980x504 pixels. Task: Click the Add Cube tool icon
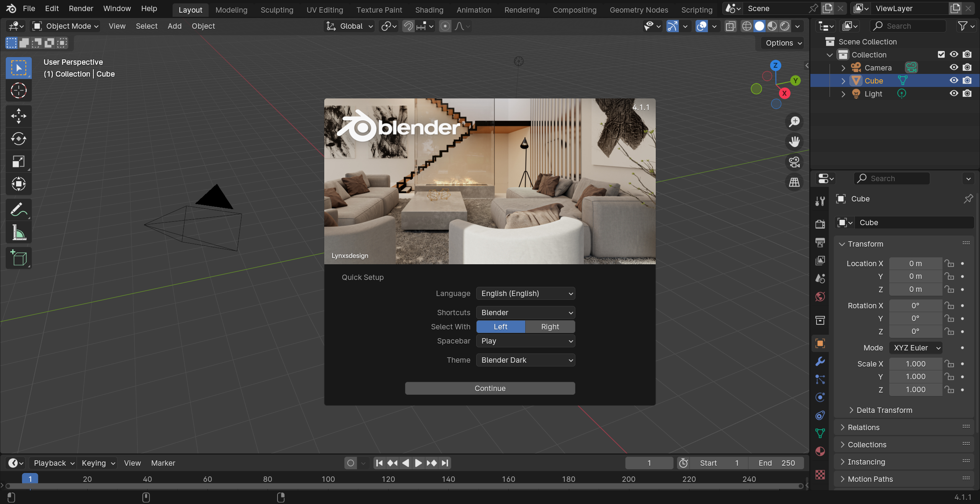pos(18,258)
